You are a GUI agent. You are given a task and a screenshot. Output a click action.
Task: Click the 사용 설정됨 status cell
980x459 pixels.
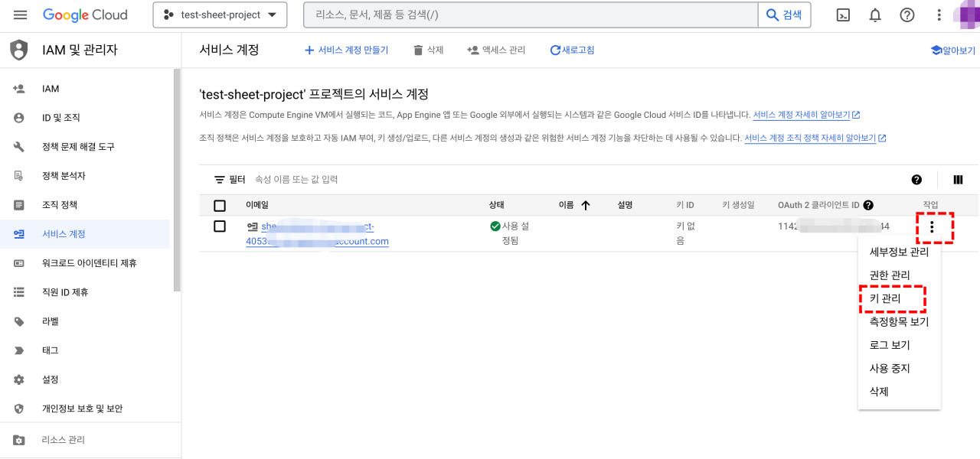(x=509, y=233)
